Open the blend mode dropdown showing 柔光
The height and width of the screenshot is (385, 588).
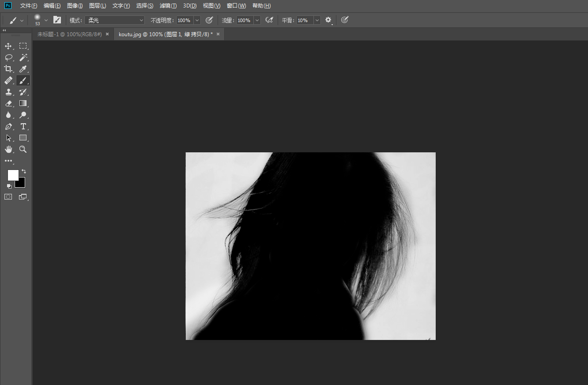point(115,20)
